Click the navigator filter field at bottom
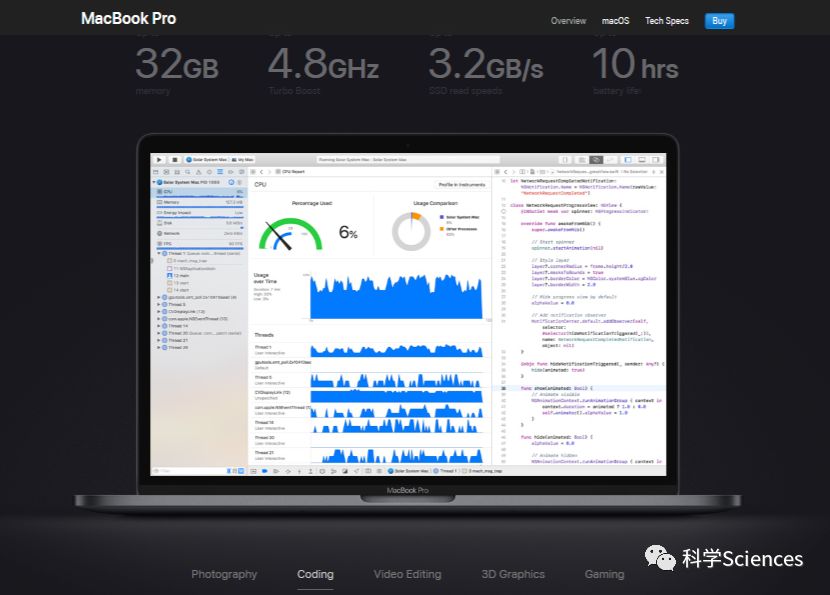 [191, 471]
